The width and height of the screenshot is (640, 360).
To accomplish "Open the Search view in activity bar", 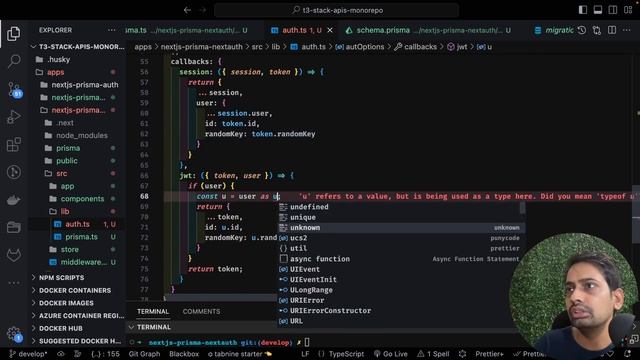I will click(x=14, y=61).
